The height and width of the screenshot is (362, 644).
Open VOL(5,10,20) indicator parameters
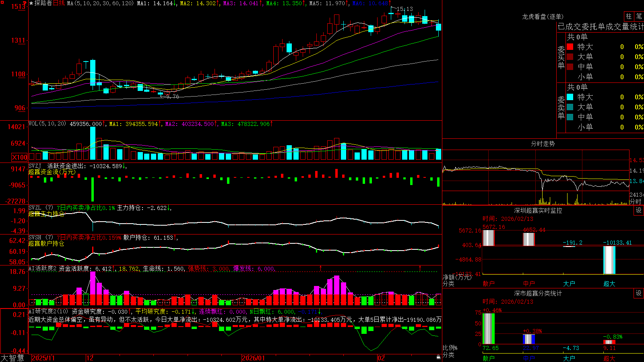pos(47,124)
